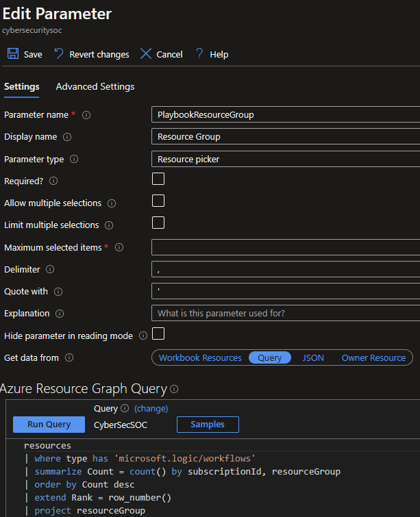The image size is (420, 517).
Task: Click the Cancel text button
Action: point(169,54)
